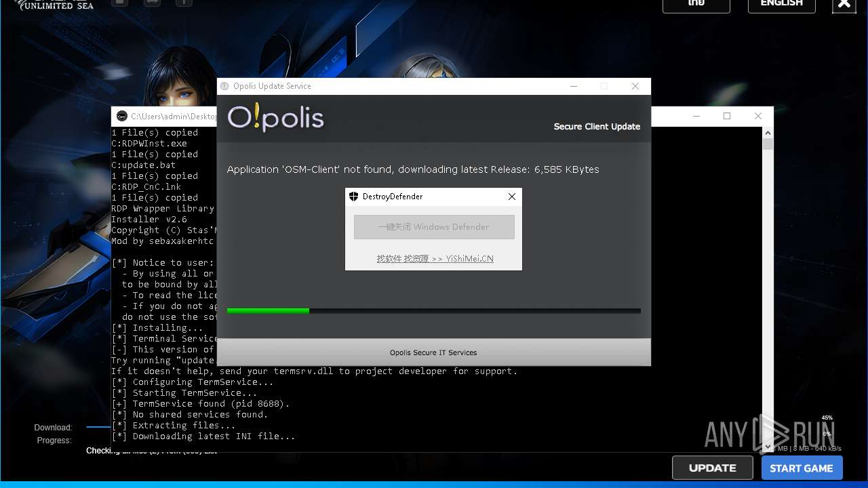Click the 'Extracting files...' console line
The width and height of the screenshot is (868, 488).
[x=174, y=426]
